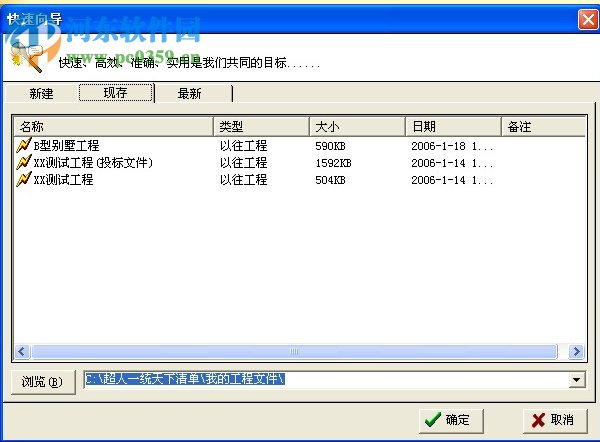600x442 pixels.
Task: Sort by the 类型 column header
Action: (x=261, y=127)
